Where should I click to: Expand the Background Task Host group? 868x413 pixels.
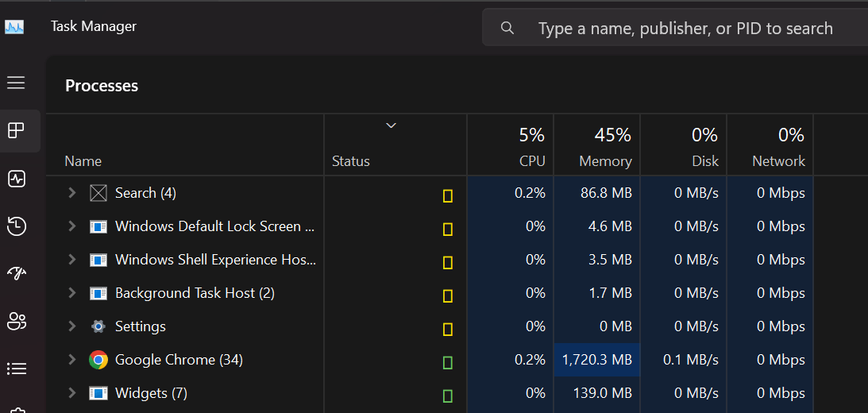click(x=71, y=293)
